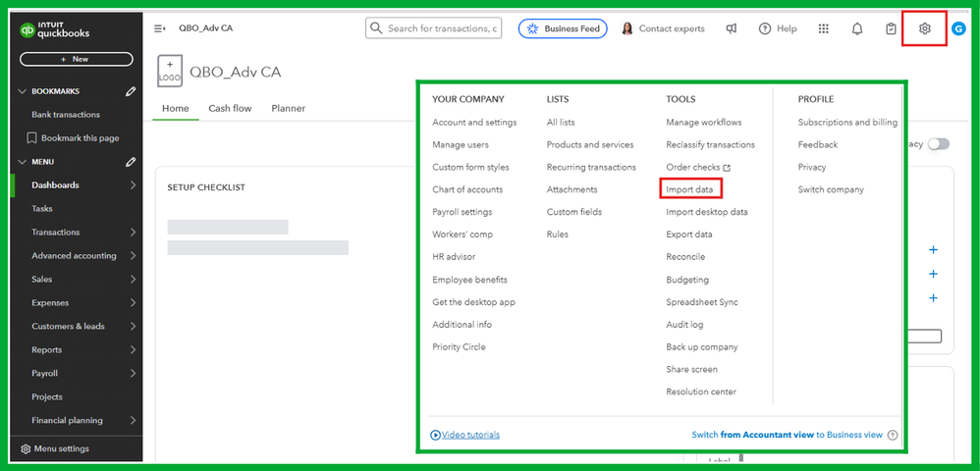Click the first plus icon on right
The height and width of the screenshot is (471, 980).
[x=933, y=250]
